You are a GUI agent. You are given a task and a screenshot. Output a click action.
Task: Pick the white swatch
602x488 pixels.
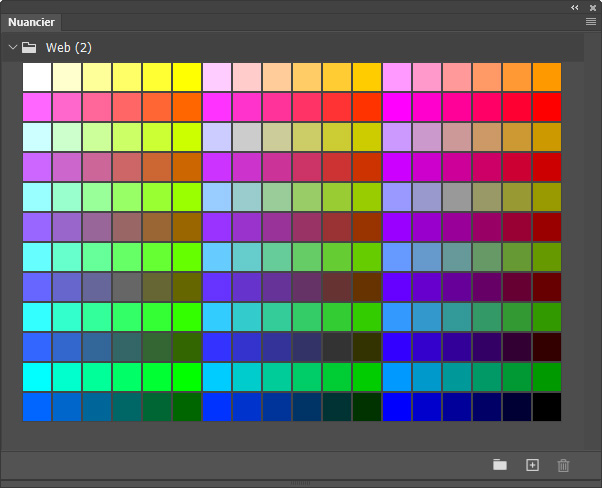37,77
